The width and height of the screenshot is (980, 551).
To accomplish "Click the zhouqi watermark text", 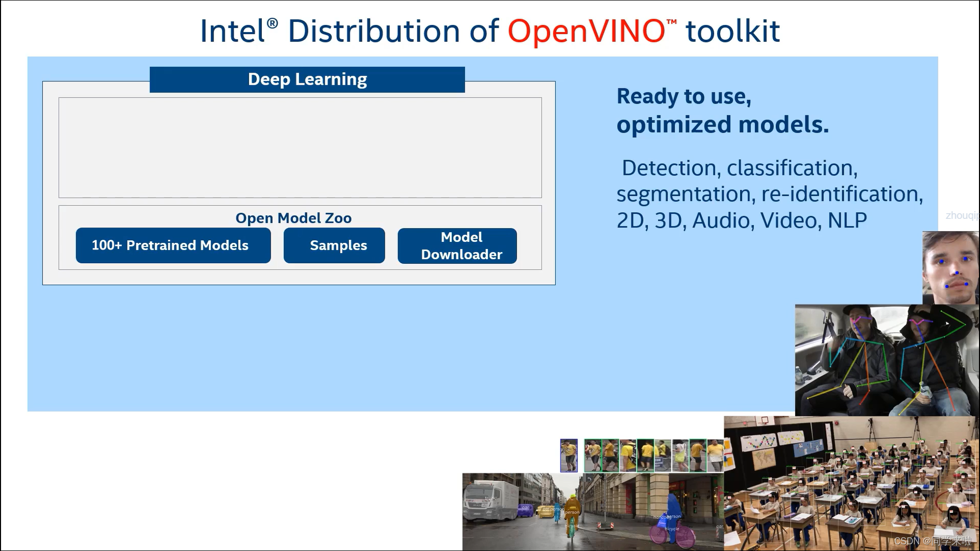I will coord(961,215).
